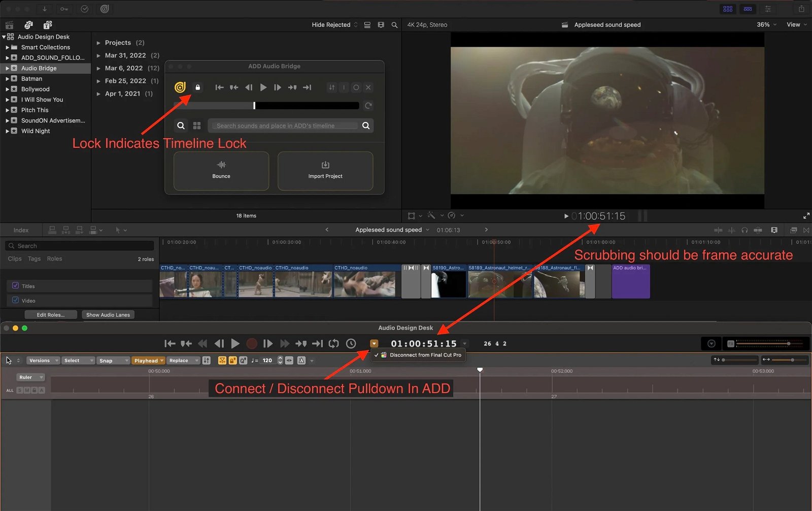Click the tempo stepper next to 120

[280, 361]
